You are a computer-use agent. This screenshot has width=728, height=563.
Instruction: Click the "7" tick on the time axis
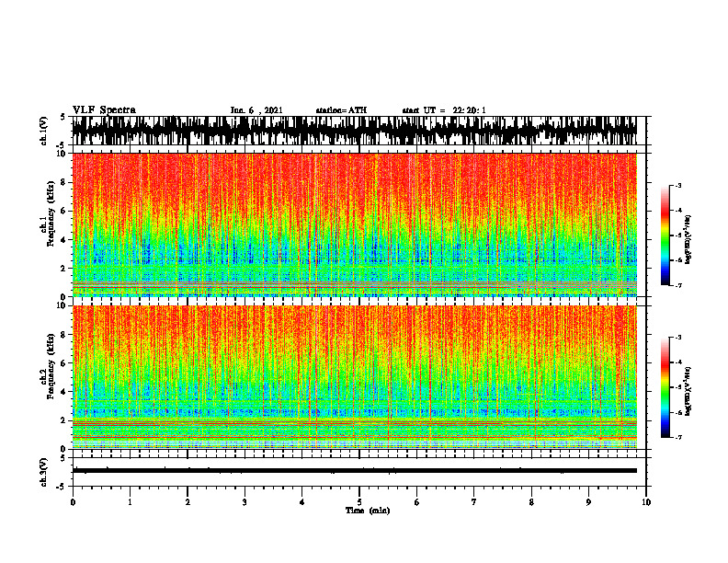pos(474,502)
